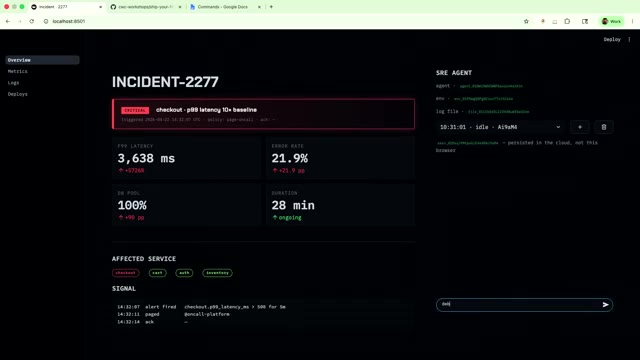Bookmark this page with the star icon
This screenshot has height=360, width=640.
click(526, 21)
